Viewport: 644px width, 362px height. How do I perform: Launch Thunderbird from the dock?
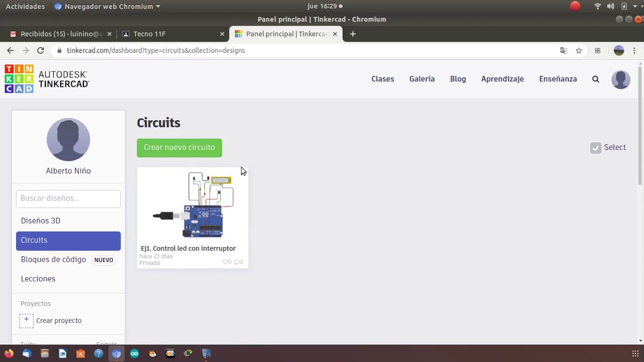pyautogui.click(x=27, y=353)
